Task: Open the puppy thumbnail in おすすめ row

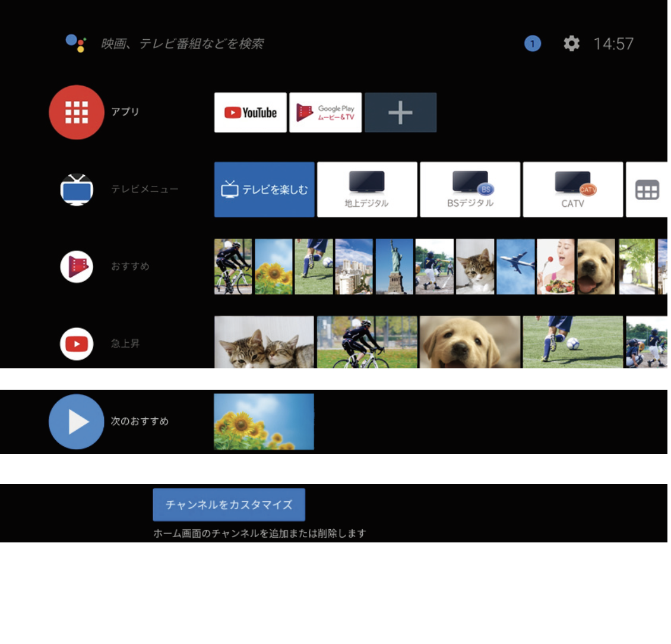Action: click(596, 266)
